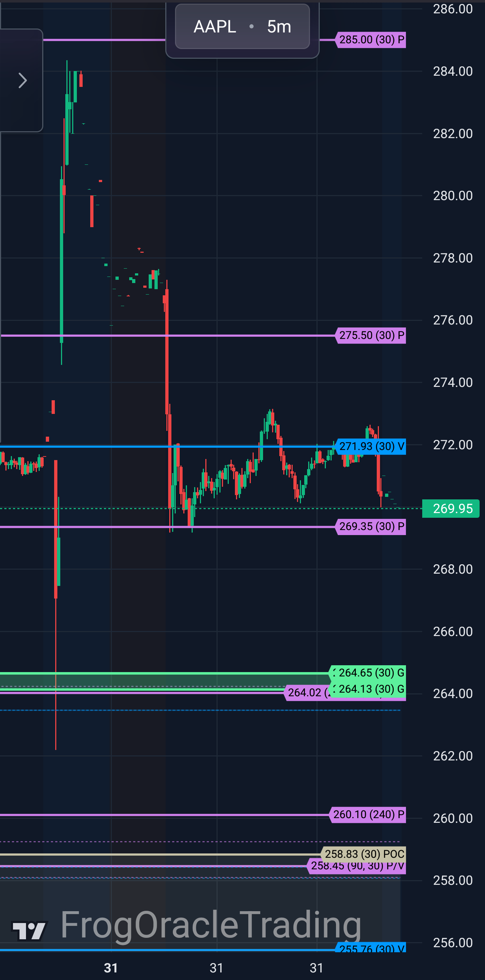Image resolution: width=485 pixels, height=980 pixels.
Task: Click the blue 271.93 (30) V label
Action: coord(371,446)
